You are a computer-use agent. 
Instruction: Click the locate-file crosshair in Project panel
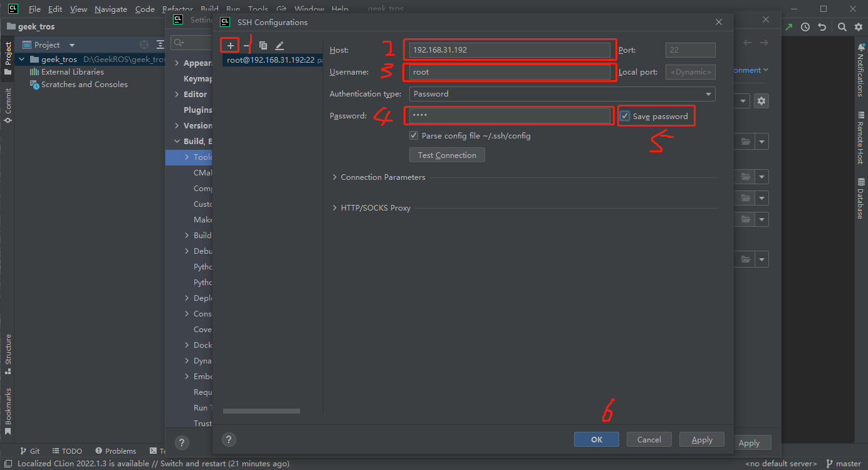tap(144, 44)
